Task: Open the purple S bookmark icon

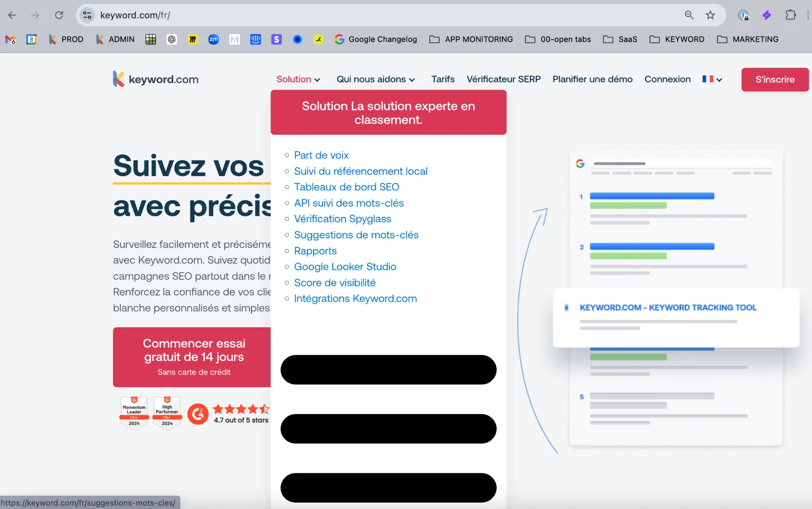Action: point(277,39)
